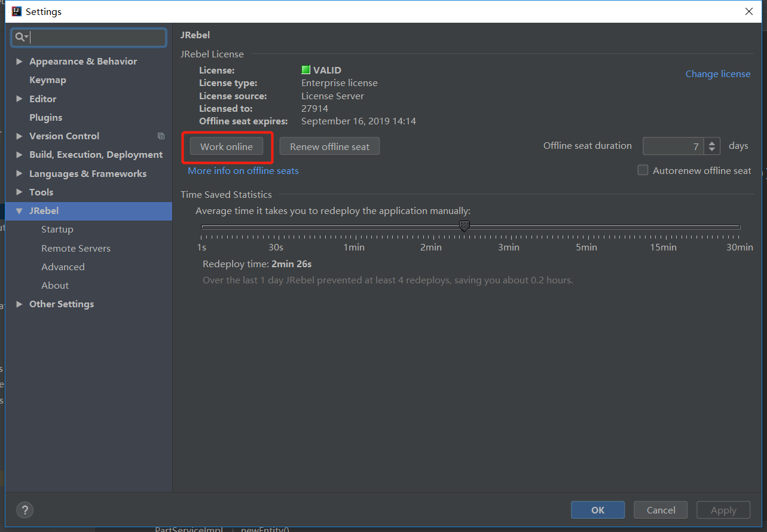
Task: Open the Keymap settings page
Action: [48, 80]
